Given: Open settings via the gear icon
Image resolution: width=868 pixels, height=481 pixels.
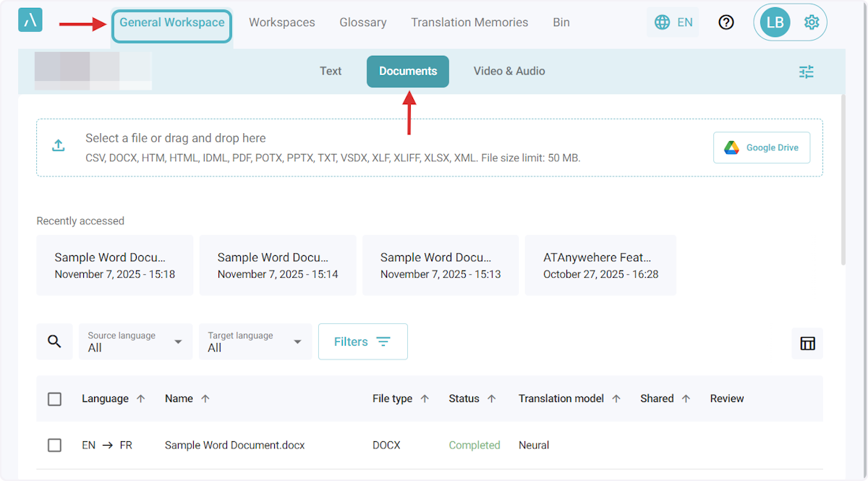Looking at the screenshot, I should pyautogui.click(x=811, y=22).
